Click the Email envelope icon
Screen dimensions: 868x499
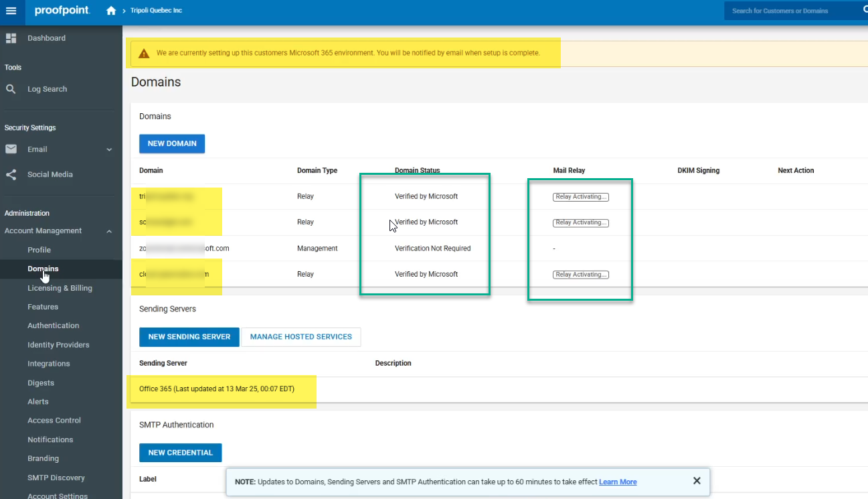(x=11, y=149)
